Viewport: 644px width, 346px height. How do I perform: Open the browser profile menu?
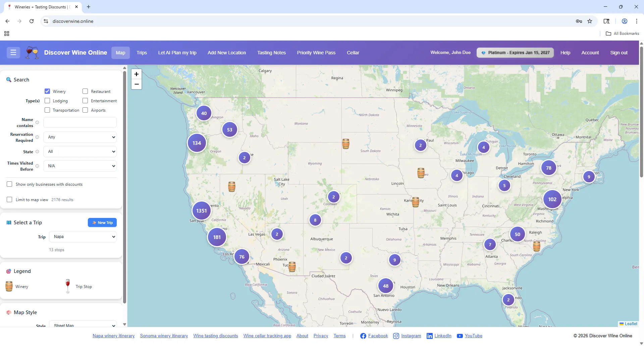[625, 21]
